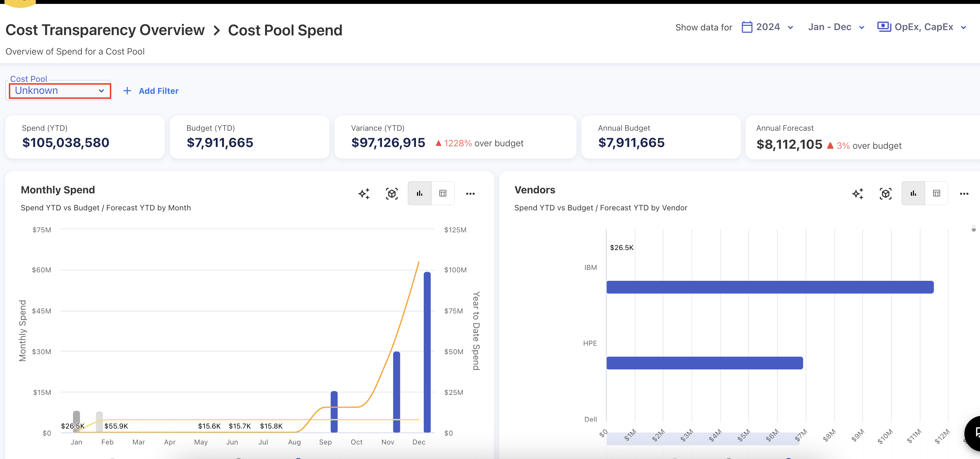
Task: Go to Cost Transparency Overview breadcrumb
Action: pyautogui.click(x=105, y=30)
